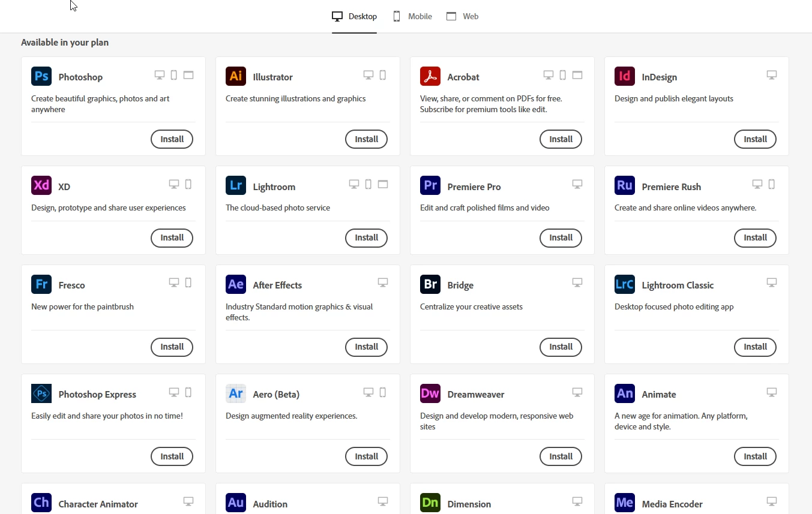Click the XD app icon
This screenshot has height=514, width=812.
coord(41,185)
